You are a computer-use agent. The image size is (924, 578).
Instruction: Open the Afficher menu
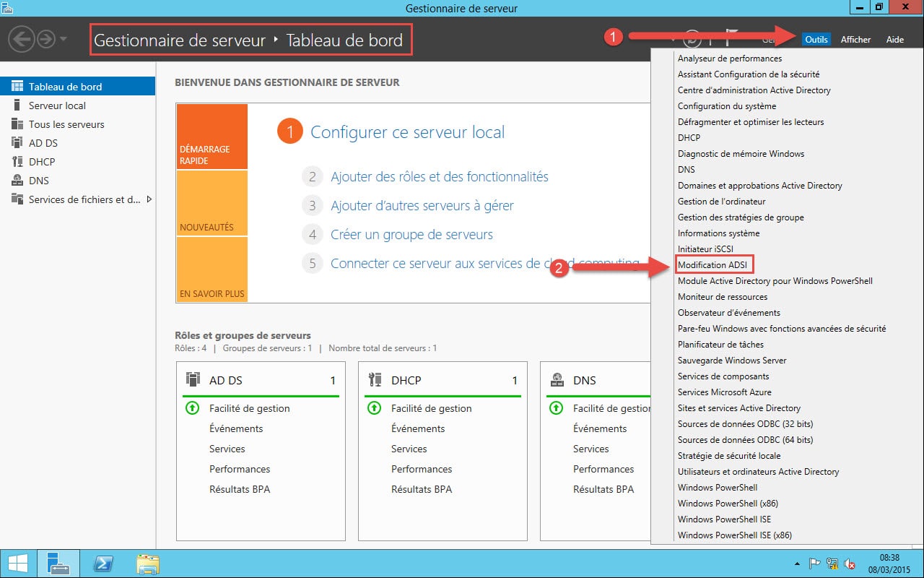[855, 39]
